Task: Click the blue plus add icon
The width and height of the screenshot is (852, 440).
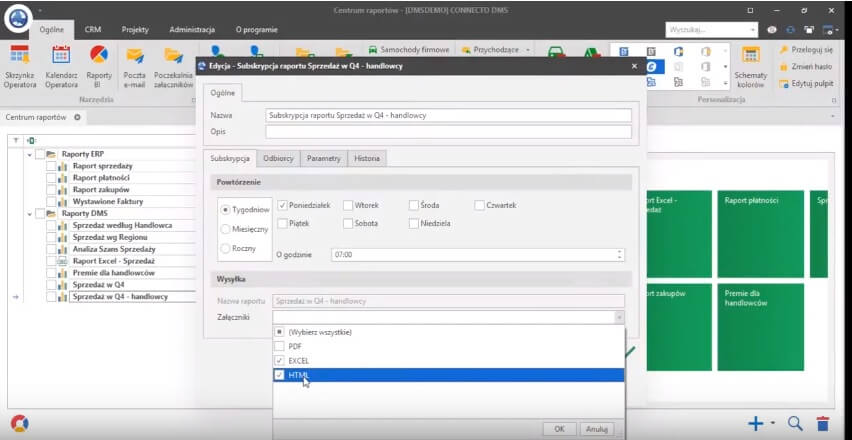Action: click(x=756, y=423)
